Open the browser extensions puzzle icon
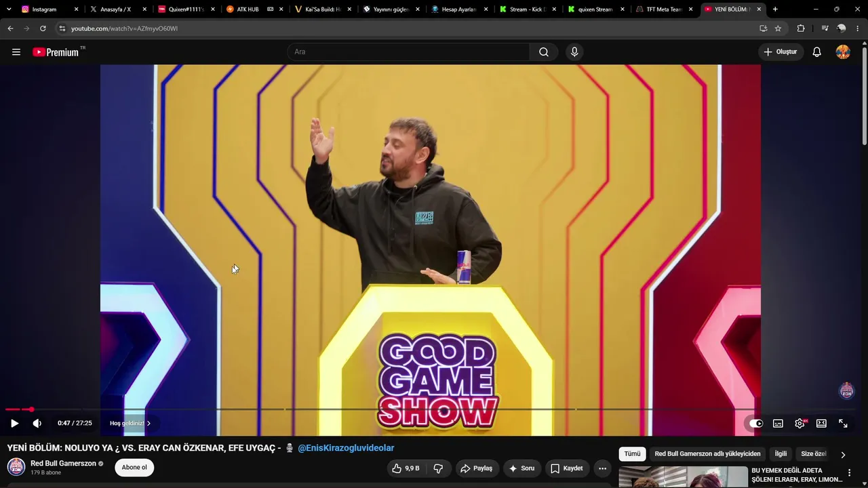The width and height of the screenshot is (868, 488). (x=801, y=28)
